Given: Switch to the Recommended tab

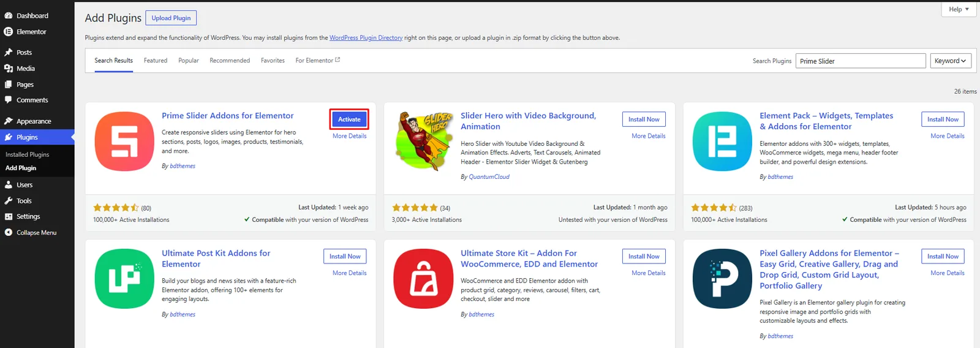Looking at the screenshot, I should [x=230, y=61].
